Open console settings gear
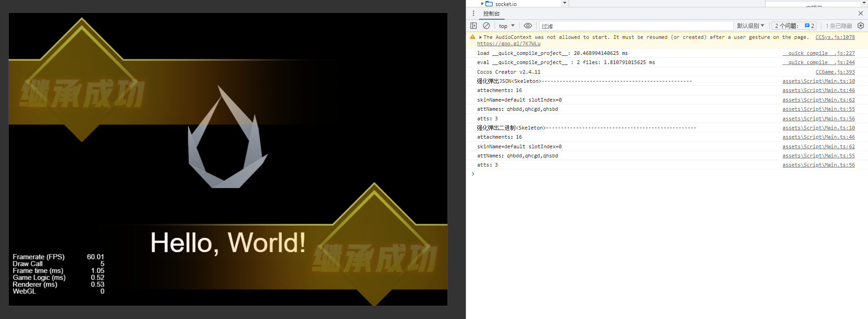Viewport: 868px width, 319px height. pyautogui.click(x=861, y=26)
